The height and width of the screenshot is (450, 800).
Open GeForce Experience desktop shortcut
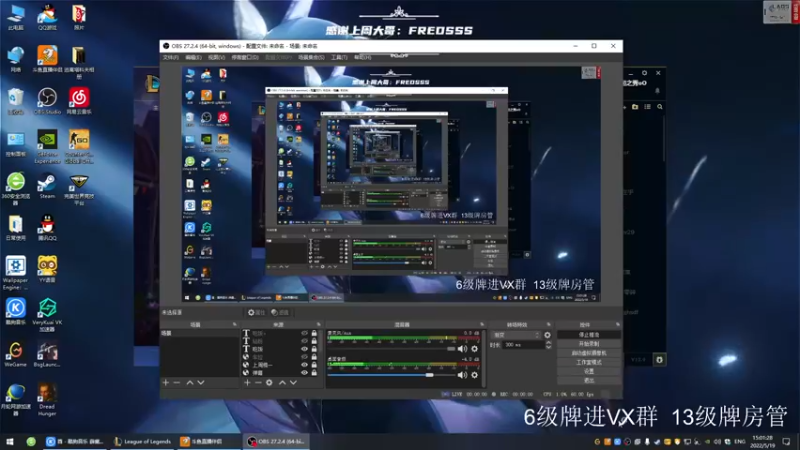point(47,147)
